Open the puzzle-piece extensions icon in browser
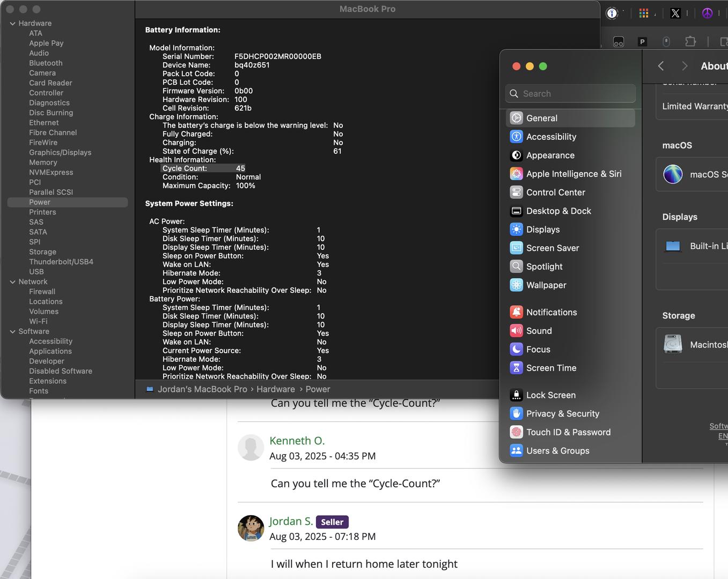Image resolution: width=728 pixels, height=579 pixels. point(690,41)
